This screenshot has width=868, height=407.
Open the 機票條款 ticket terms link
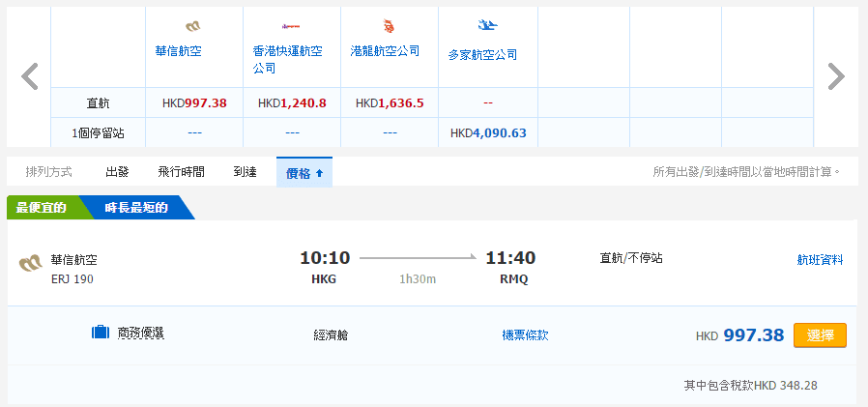[525, 334]
